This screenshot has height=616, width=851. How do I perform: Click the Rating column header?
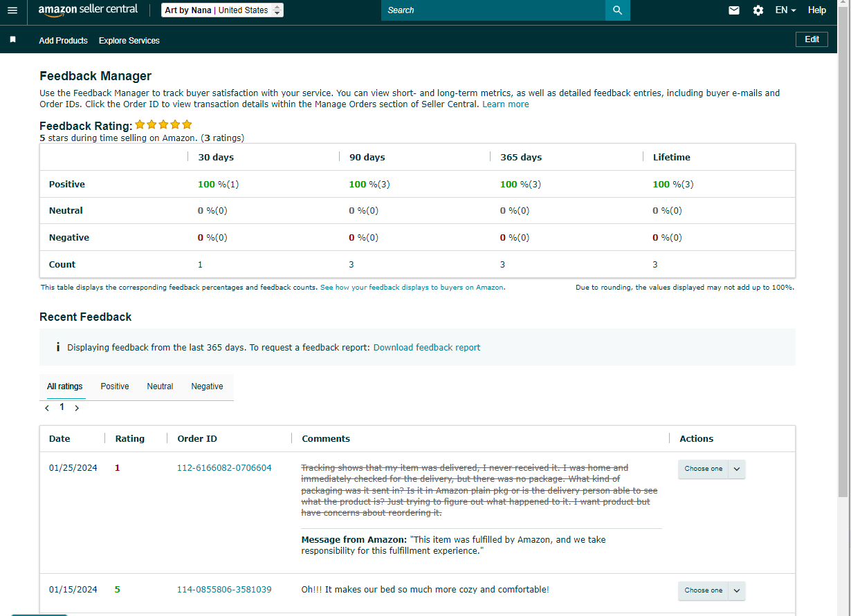coord(130,439)
